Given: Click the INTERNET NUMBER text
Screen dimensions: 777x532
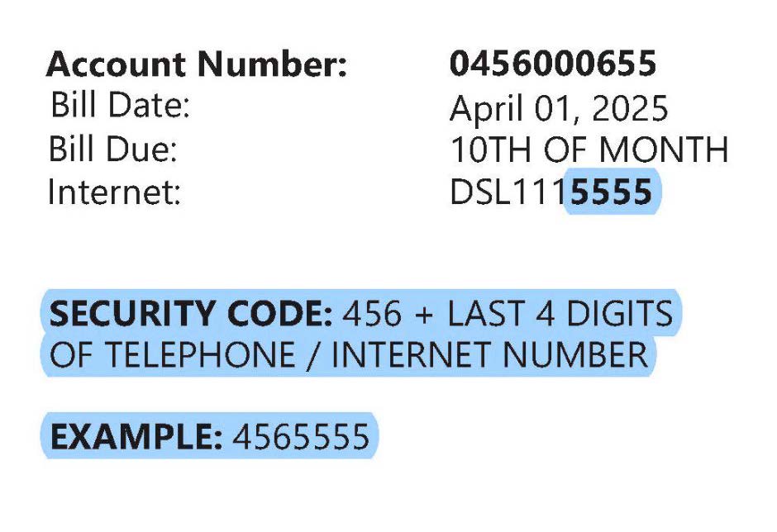Looking at the screenshot, I should click(489, 354).
